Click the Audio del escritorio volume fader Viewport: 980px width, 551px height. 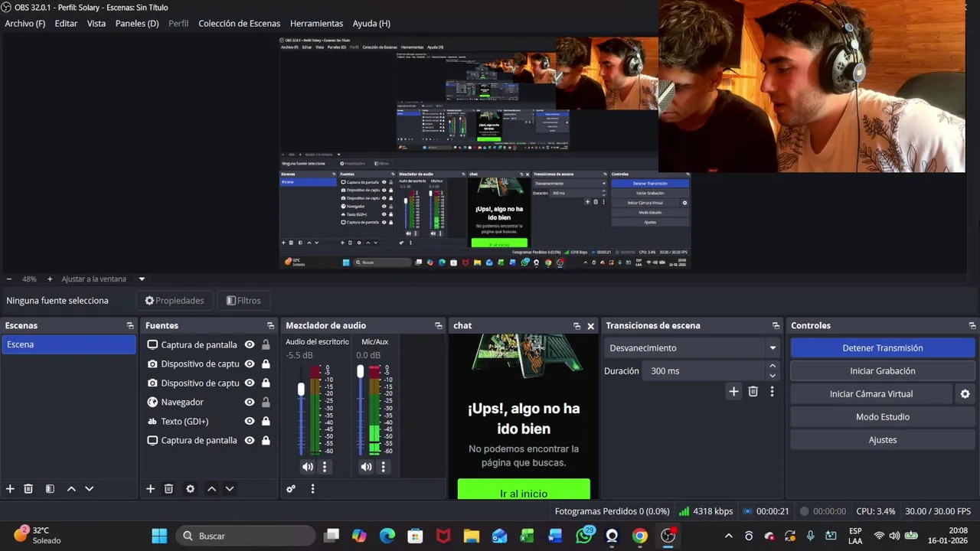pos(301,390)
